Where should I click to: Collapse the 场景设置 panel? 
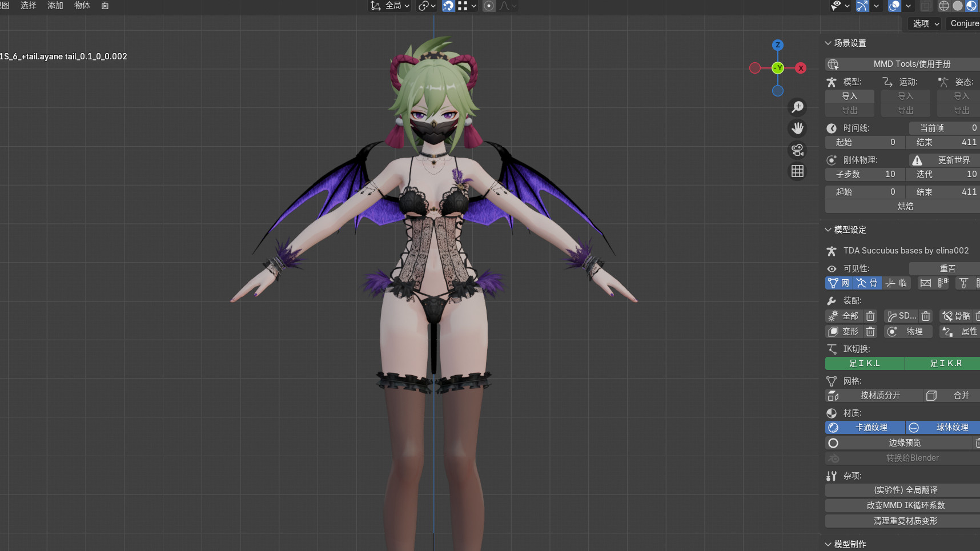click(828, 43)
